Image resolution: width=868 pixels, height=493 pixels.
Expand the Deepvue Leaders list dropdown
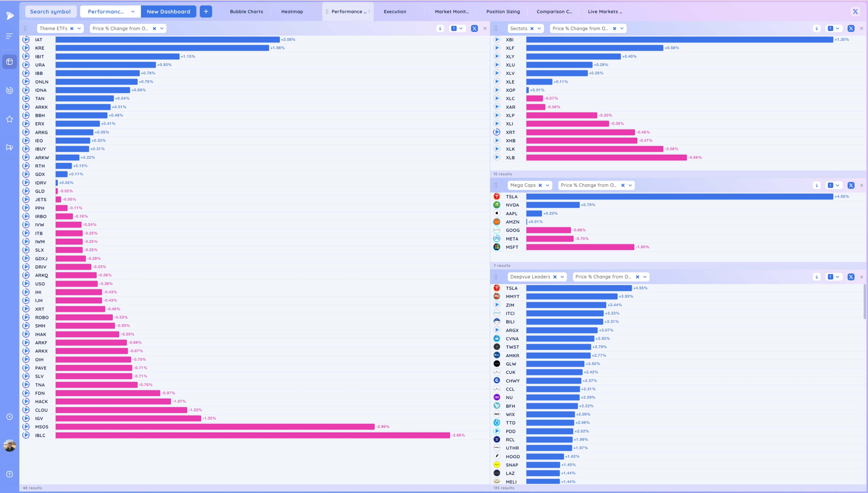click(562, 277)
